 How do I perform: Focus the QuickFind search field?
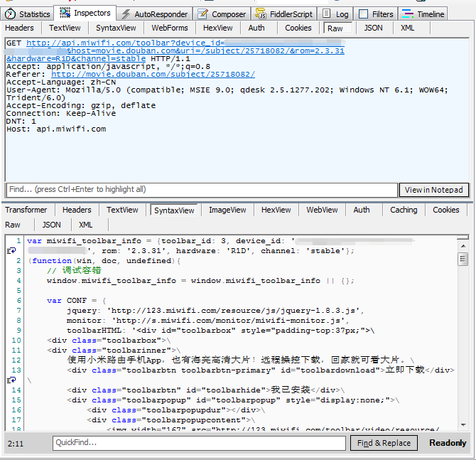coord(200,443)
